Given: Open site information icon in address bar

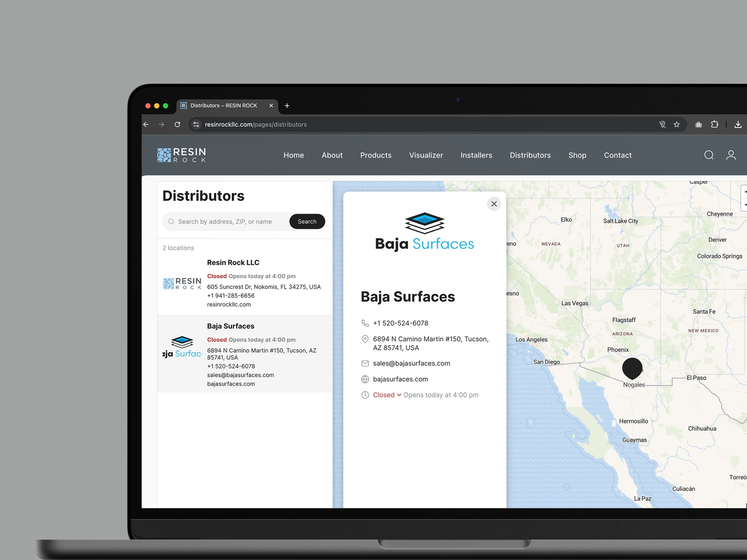Looking at the screenshot, I should (196, 125).
